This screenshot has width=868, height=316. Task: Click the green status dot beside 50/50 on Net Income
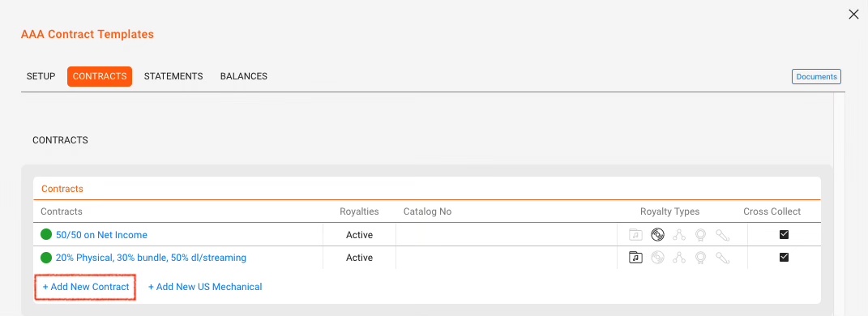[x=46, y=235]
